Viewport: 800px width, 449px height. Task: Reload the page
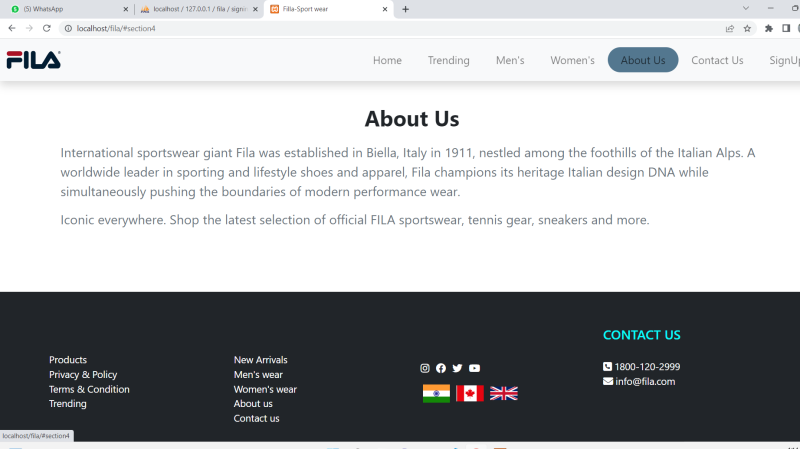(x=46, y=28)
